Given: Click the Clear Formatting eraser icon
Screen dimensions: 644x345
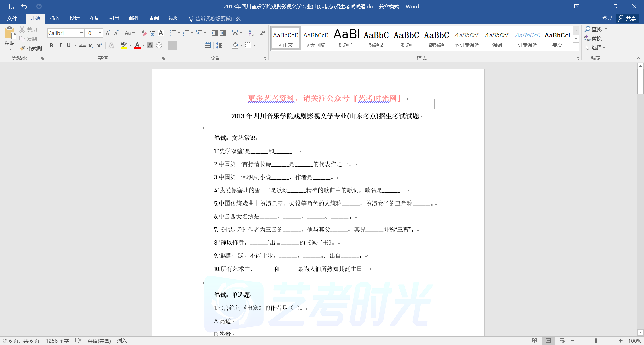Looking at the screenshot, I should point(144,33).
